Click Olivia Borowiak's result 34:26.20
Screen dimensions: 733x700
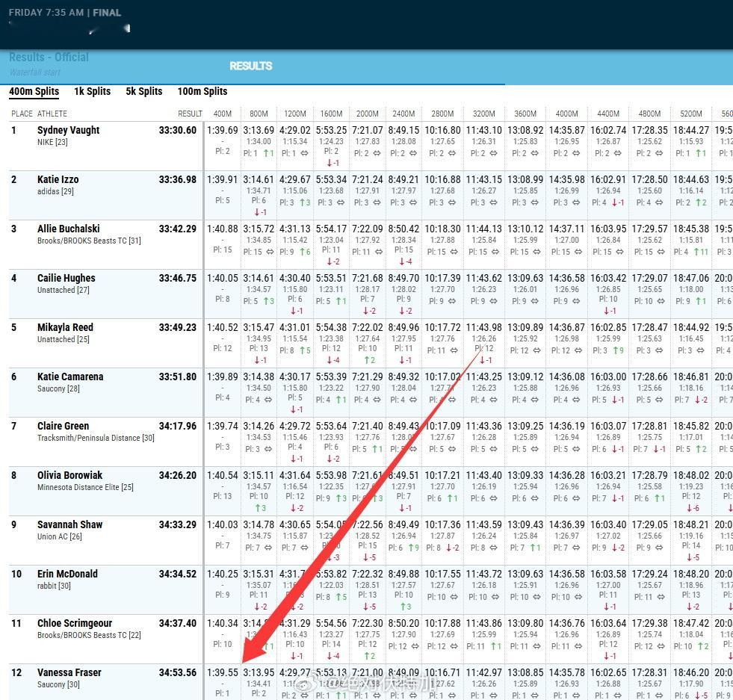pyautogui.click(x=178, y=475)
